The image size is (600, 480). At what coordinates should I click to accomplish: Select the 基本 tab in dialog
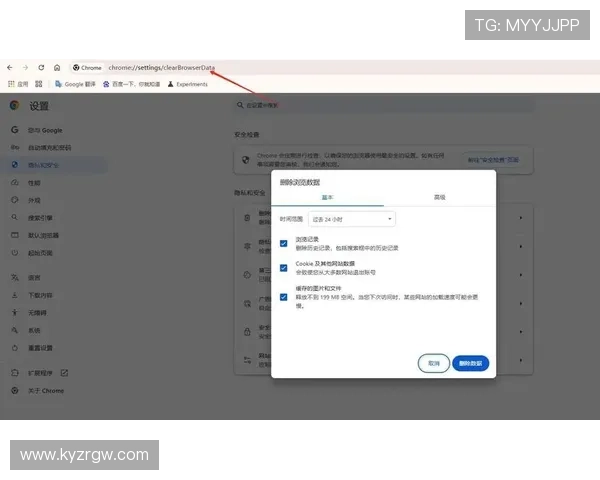click(327, 197)
